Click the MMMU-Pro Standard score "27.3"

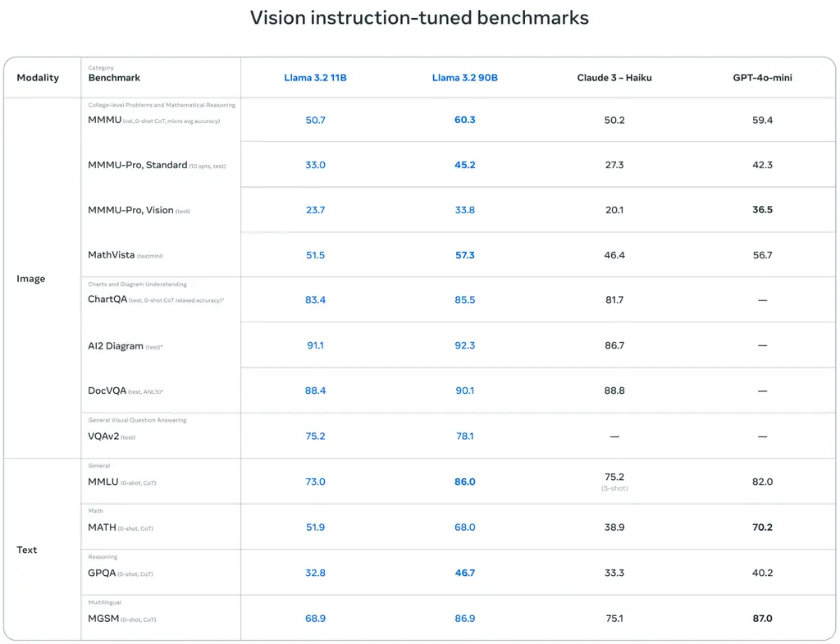click(x=614, y=165)
